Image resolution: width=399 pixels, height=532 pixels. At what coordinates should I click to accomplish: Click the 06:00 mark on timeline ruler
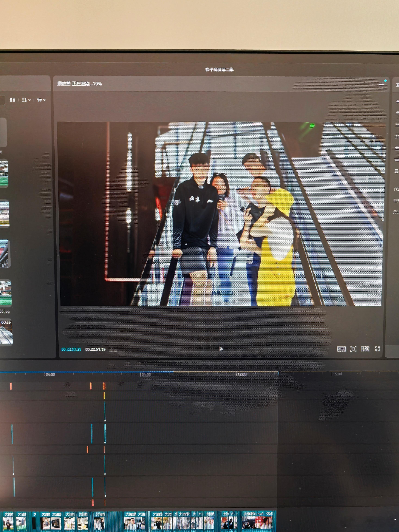[x=50, y=375]
